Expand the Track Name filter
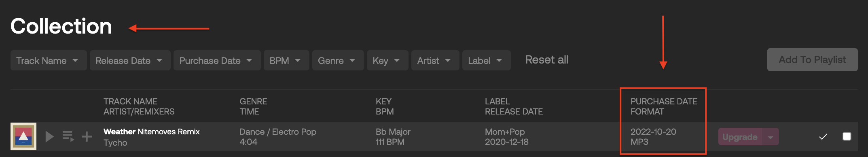Image resolution: width=868 pixels, height=157 pixels. pos(49,60)
